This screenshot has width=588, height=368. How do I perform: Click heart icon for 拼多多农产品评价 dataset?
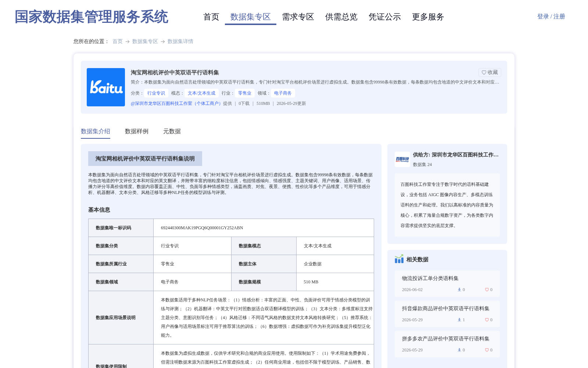click(487, 350)
